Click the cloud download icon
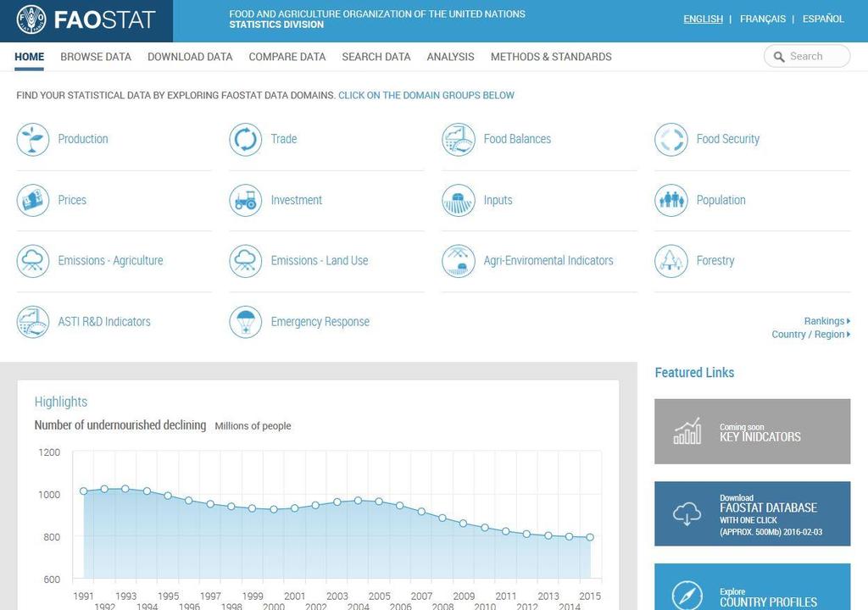Viewport: 868px width, 610px height. coord(687,513)
